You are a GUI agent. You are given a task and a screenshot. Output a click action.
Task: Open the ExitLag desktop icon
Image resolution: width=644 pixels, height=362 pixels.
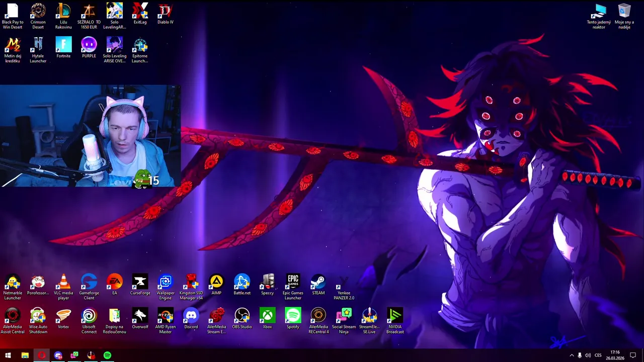click(x=140, y=14)
